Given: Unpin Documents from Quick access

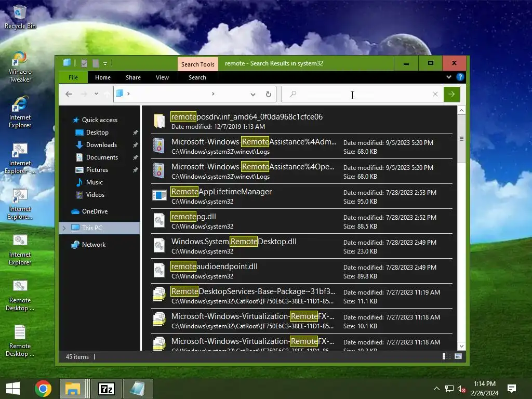Looking at the screenshot, I should [136, 157].
